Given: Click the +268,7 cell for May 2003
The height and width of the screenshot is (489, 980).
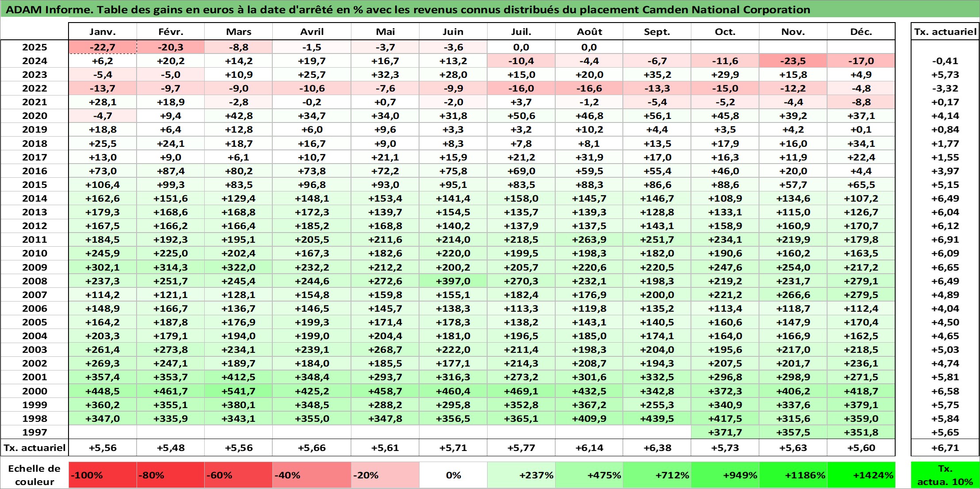Looking at the screenshot, I should tap(385, 350).
